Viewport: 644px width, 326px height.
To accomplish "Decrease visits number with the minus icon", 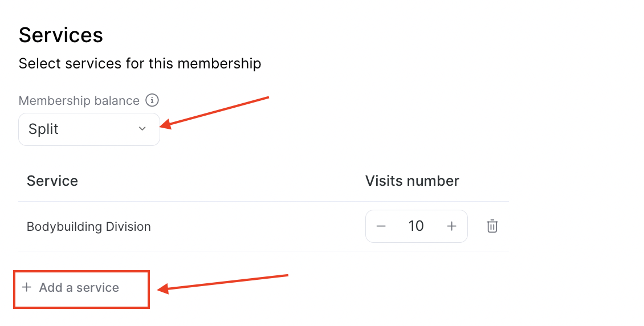I will tap(381, 226).
